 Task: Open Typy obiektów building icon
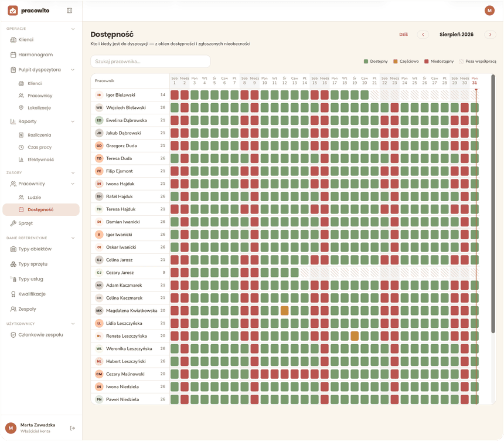pos(13,249)
